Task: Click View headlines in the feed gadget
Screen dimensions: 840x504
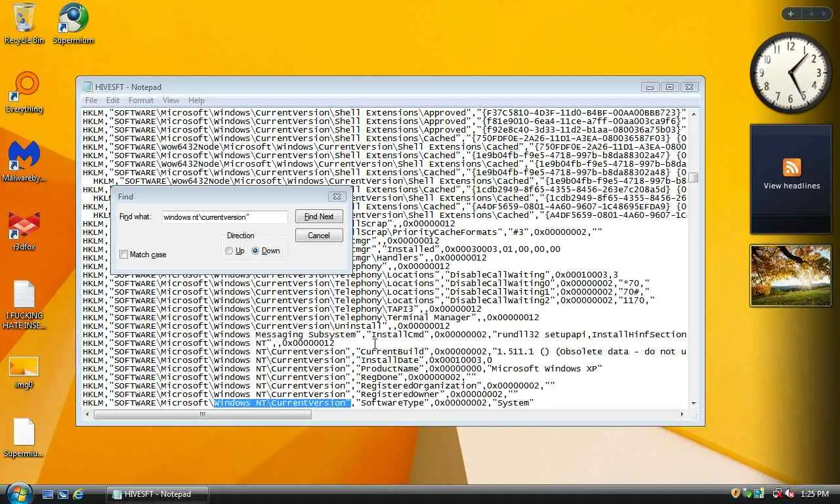Action: 791,186
